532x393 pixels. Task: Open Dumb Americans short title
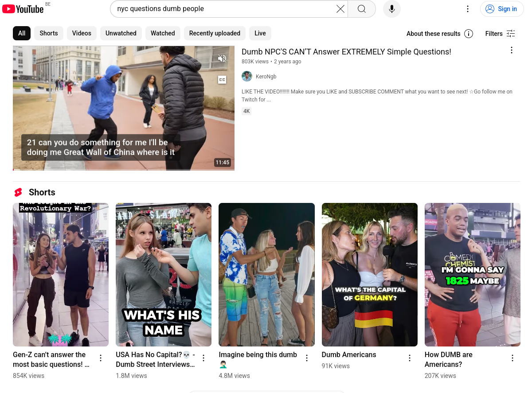(349, 354)
